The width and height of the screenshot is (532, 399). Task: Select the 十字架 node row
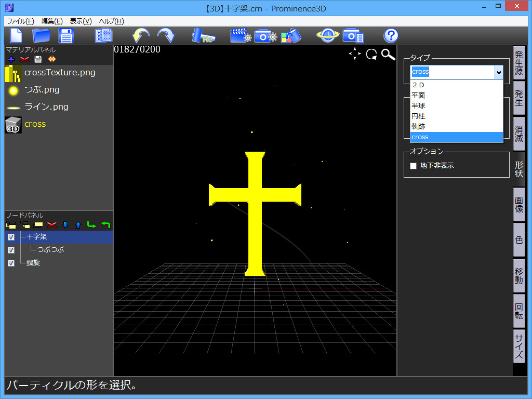(x=59, y=237)
